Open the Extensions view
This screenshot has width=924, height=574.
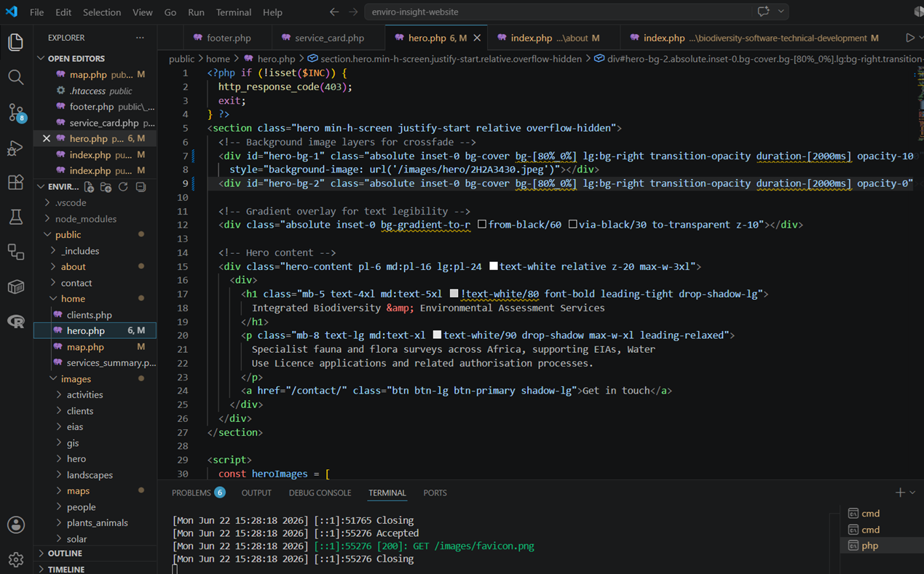tap(15, 182)
